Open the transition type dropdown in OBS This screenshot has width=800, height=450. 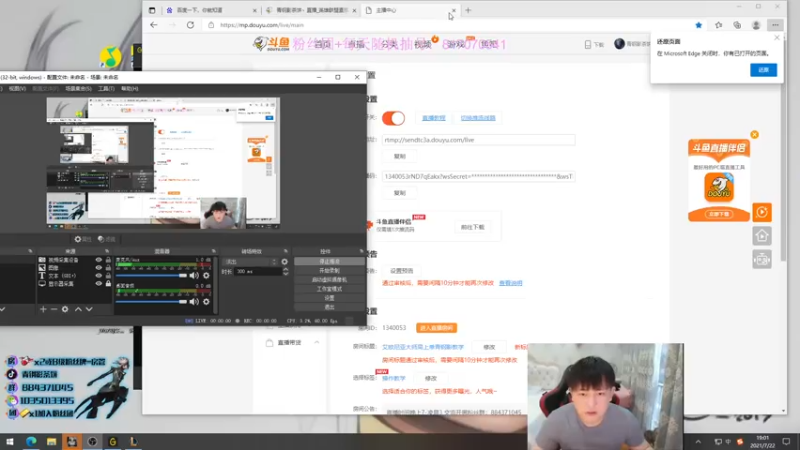coord(250,262)
